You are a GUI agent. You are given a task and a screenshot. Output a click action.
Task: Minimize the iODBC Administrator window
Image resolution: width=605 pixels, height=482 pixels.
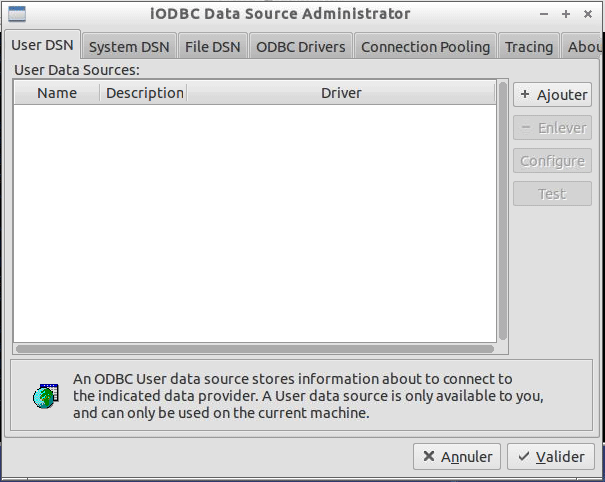pos(544,14)
